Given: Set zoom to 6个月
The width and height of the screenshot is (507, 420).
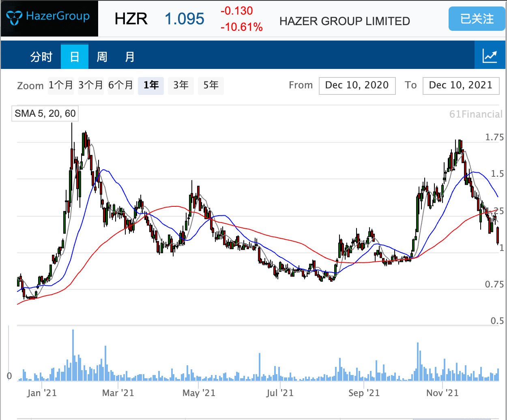Looking at the screenshot, I should click(x=121, y=86).
